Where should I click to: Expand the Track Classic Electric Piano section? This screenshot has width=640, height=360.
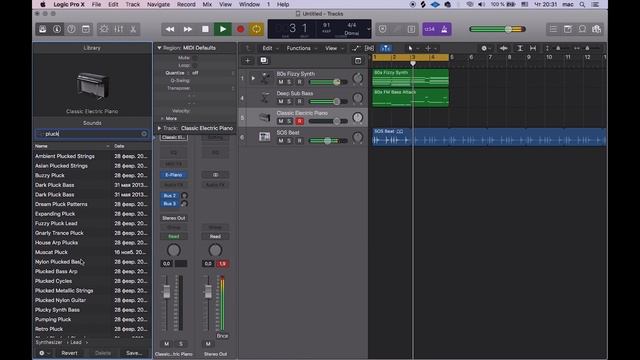pos(159,128)
